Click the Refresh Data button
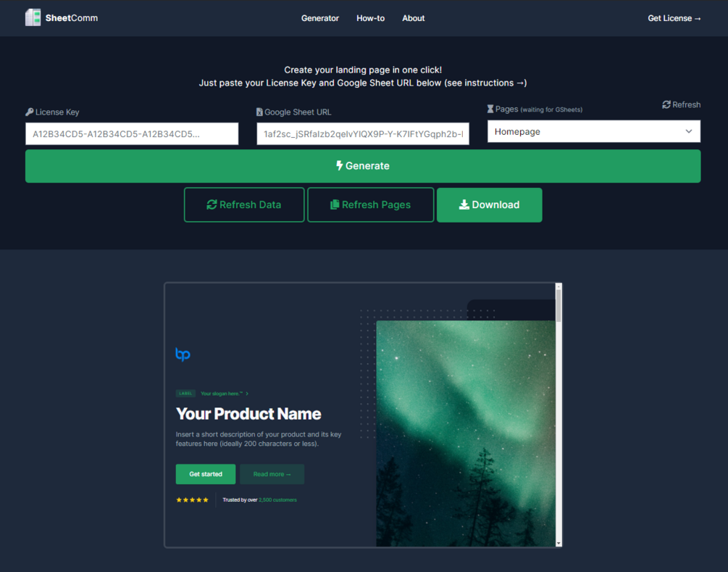This screenshot has width=728, height=572. pyautogui.click(x=244, y=205)
